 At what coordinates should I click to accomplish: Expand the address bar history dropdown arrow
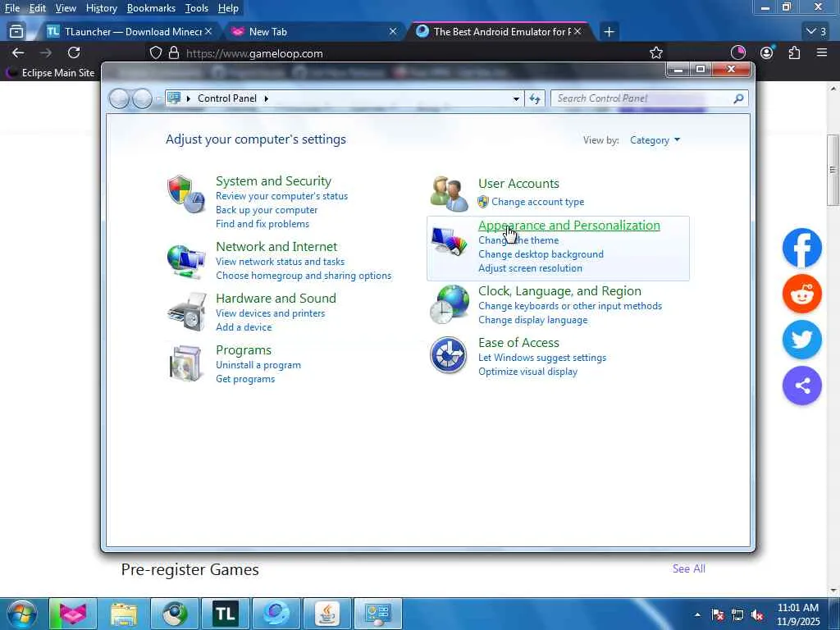coord(516,98)
